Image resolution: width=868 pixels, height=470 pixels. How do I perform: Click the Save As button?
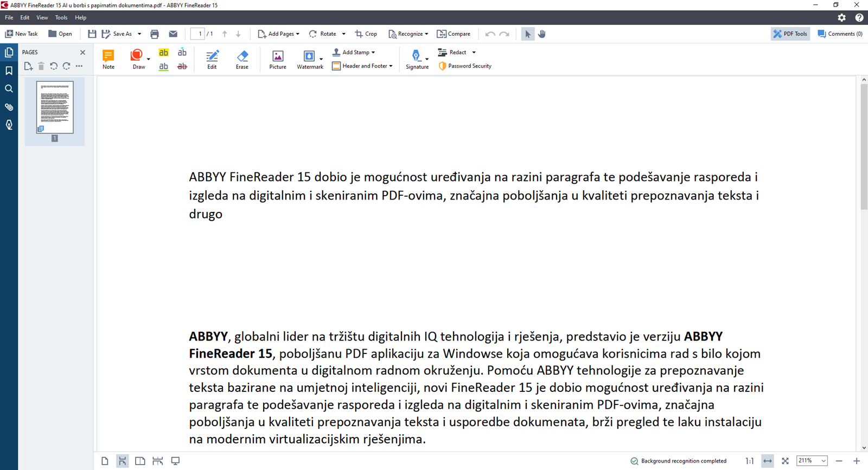pyautogui.click(x=117, y=34)
